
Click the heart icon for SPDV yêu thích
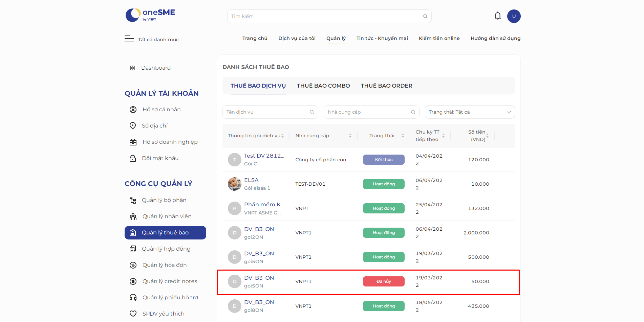click(133, 314)
